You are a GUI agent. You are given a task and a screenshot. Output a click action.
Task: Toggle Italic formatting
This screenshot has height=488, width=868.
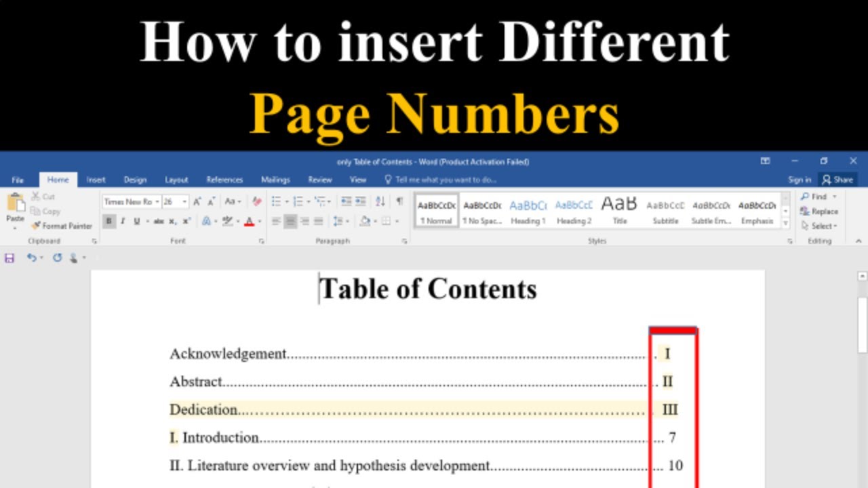pos(123,221)
